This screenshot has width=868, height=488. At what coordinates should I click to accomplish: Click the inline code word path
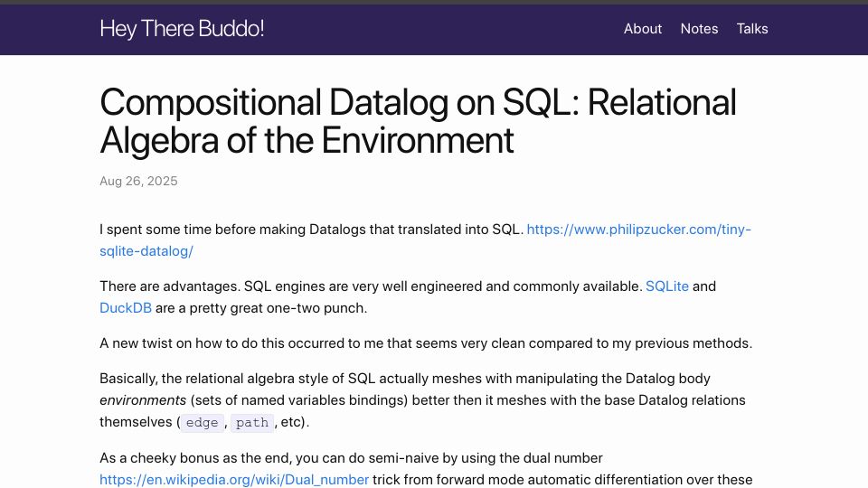(252, 423)
